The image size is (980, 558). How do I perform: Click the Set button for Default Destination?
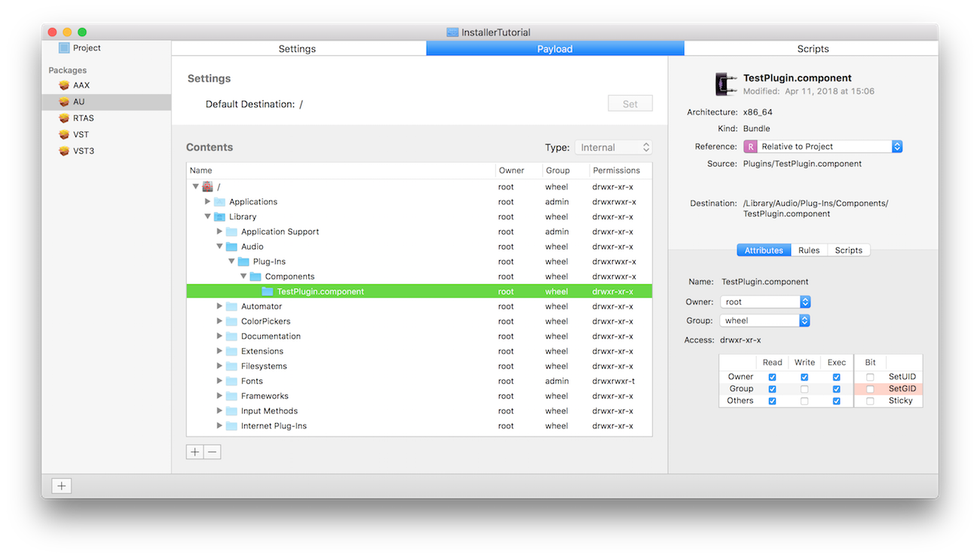click(x=629, y=104)
